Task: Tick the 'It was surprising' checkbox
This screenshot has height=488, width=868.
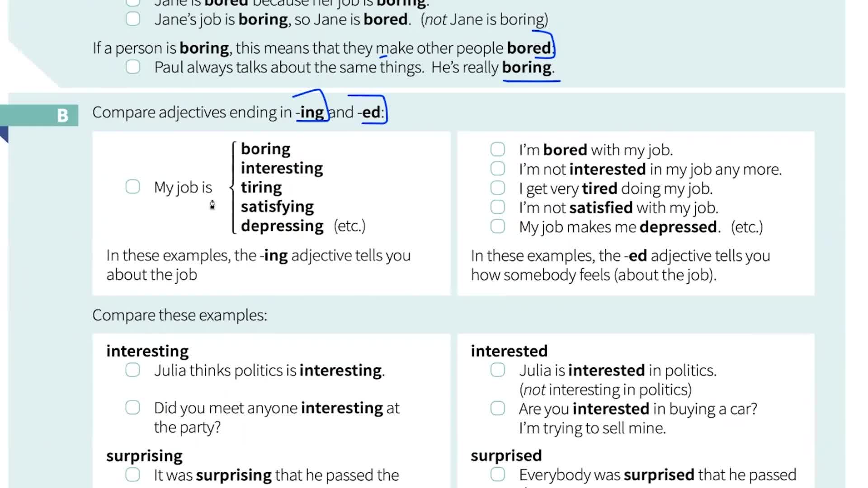Action: click(x=132, y=474)
